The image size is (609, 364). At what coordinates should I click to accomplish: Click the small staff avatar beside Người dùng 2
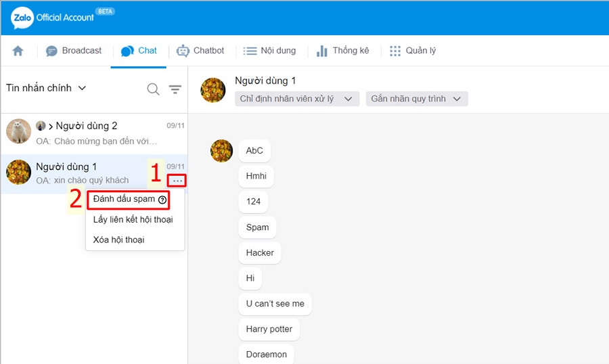pyautogui.click(x=41, y=126)
